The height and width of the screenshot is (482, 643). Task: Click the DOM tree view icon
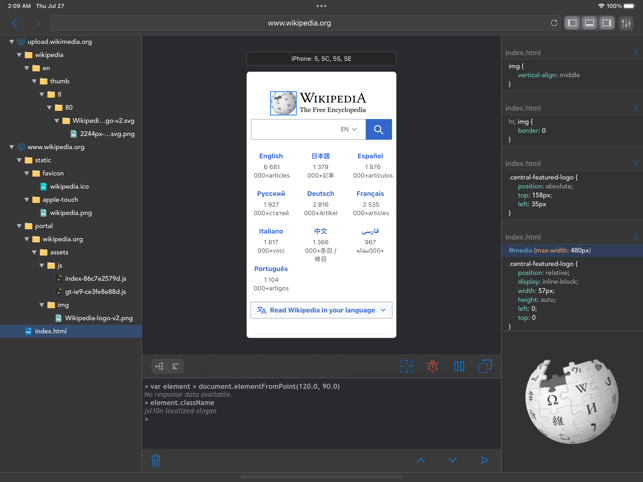[160, 366]
